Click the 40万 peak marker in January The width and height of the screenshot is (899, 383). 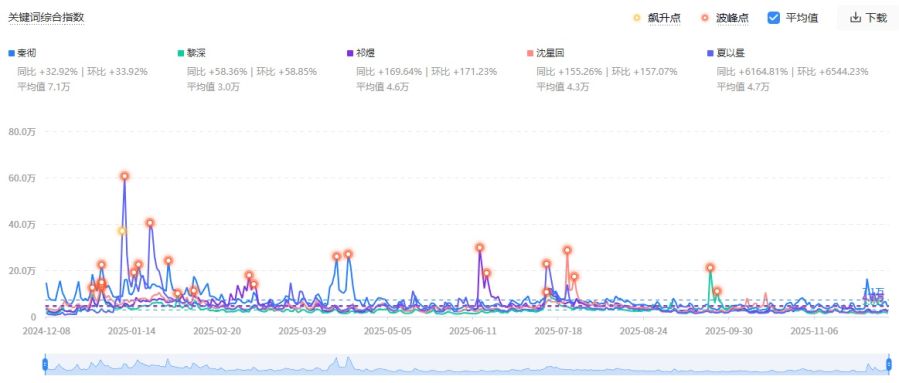coord(150,222)
